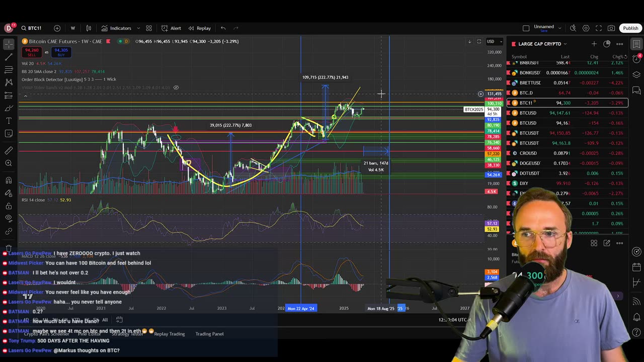Select the text annotation tool
The height and width of the screenshot is (362, 644).
[9, 121]
